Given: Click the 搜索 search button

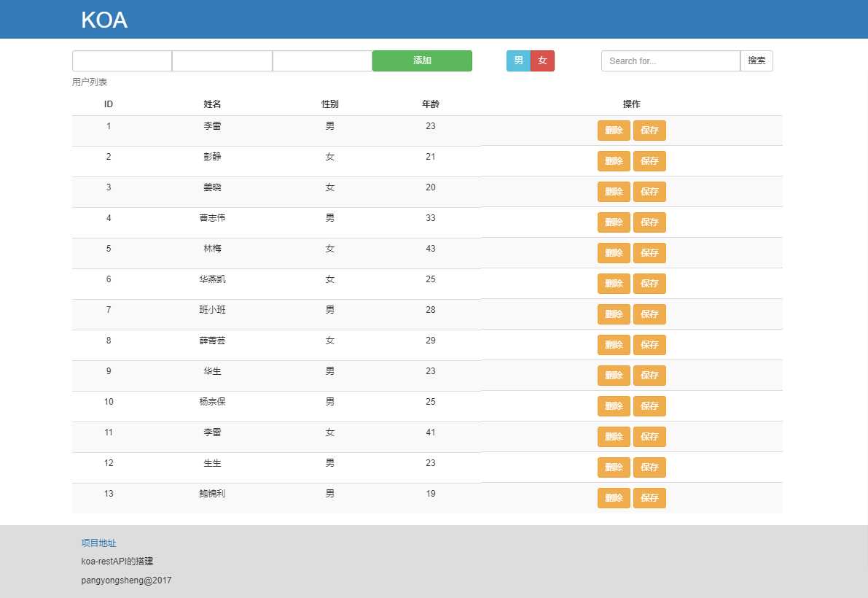Looking at the screenshot, I should point(756,61).
